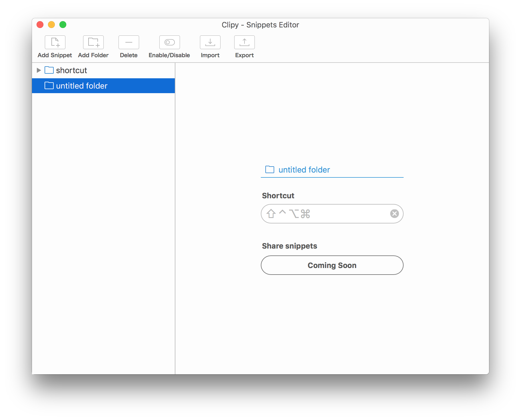Click the green zoom button of the window

click(63, 25)
